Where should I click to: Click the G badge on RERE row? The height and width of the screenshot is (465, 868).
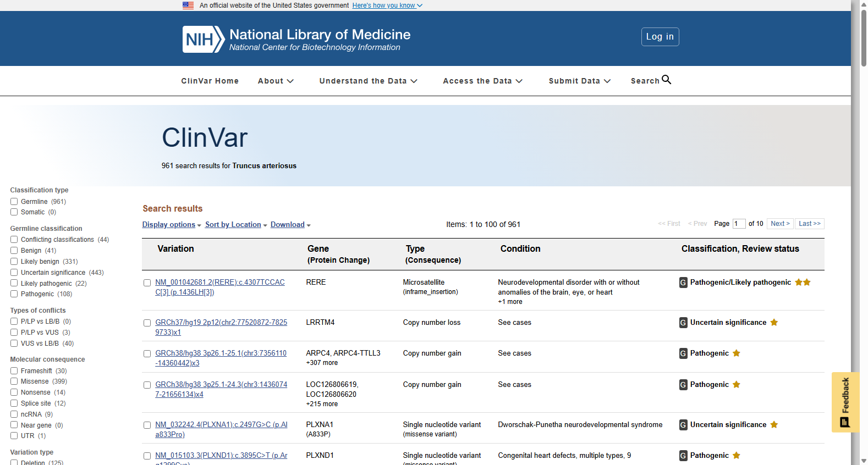(683, 283)
